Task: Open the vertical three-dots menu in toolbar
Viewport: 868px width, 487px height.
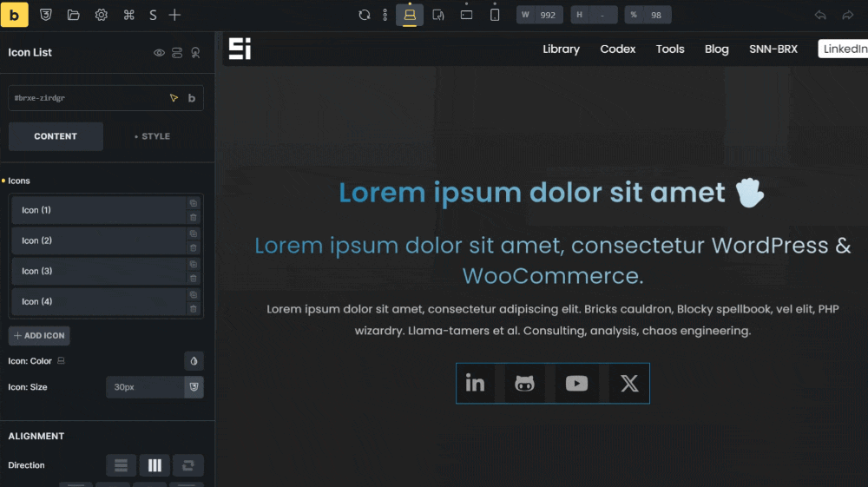Action: tap(385, 15)
